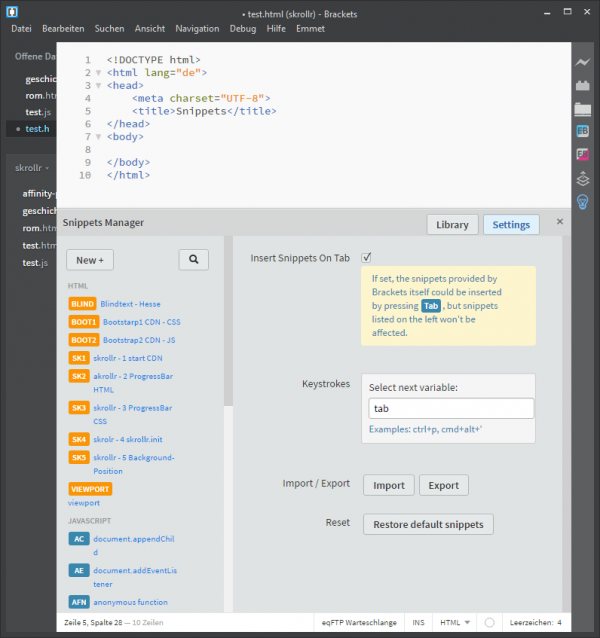This screenshot has width=600, height=638.
Task: Click the Leerzeichen indentation label
Action: pyautogui.click(x=531, y=623)
